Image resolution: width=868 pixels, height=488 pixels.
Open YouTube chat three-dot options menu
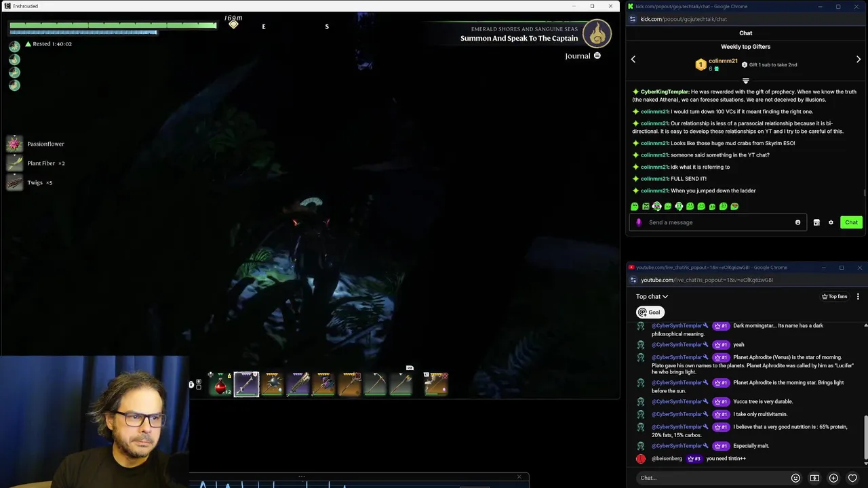coord(858,296)
